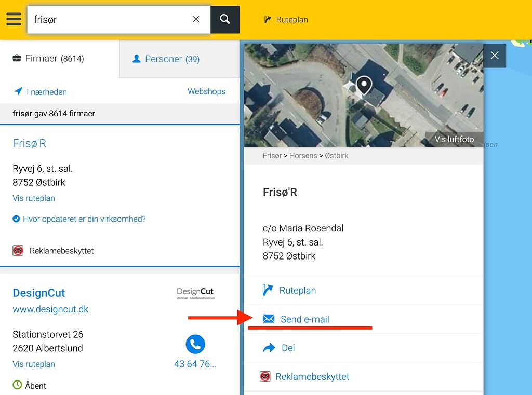Click the magnifying glass search button
This screenshot has width=532, height=395.
224,19
